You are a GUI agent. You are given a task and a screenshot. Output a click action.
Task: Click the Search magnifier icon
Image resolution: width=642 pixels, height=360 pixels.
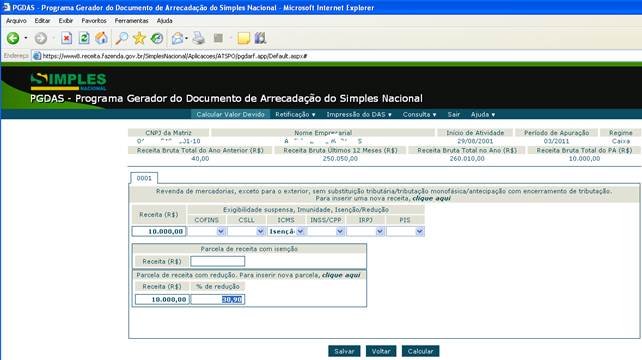click(x=121, y=38)
